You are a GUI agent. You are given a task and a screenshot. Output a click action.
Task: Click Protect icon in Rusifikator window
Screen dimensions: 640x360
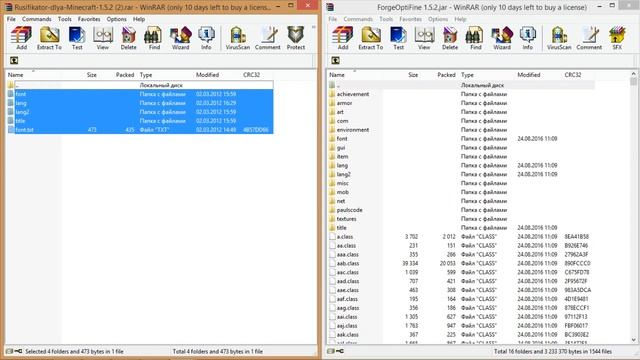tap(296, 38)
